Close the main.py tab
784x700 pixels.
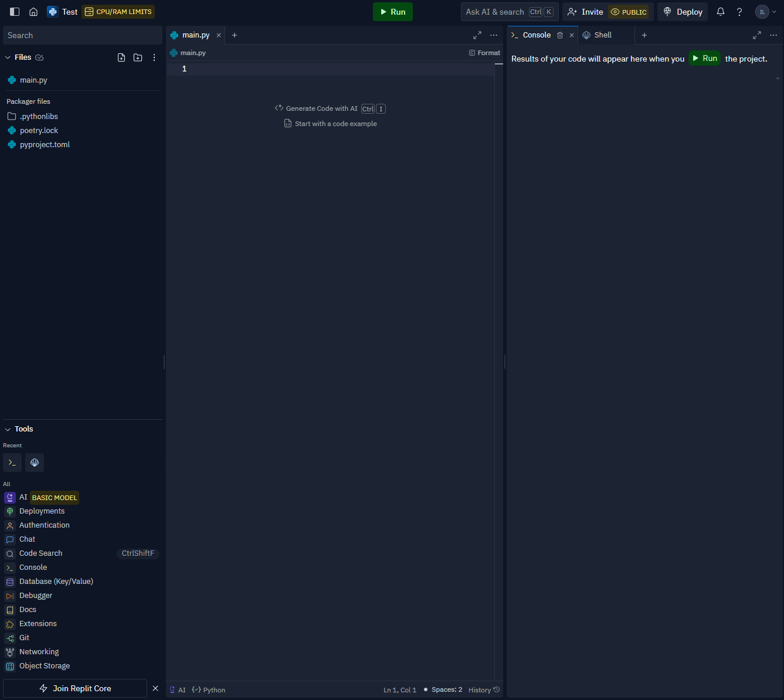click(219, 35)
